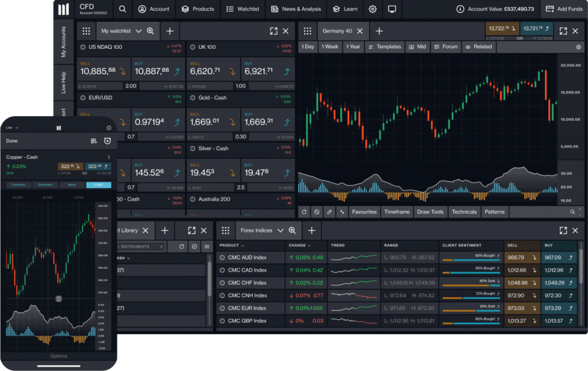Click the zoom search icon beside My watchlist
This screenshot has height=371, width=588.
[x=150, y=31]
